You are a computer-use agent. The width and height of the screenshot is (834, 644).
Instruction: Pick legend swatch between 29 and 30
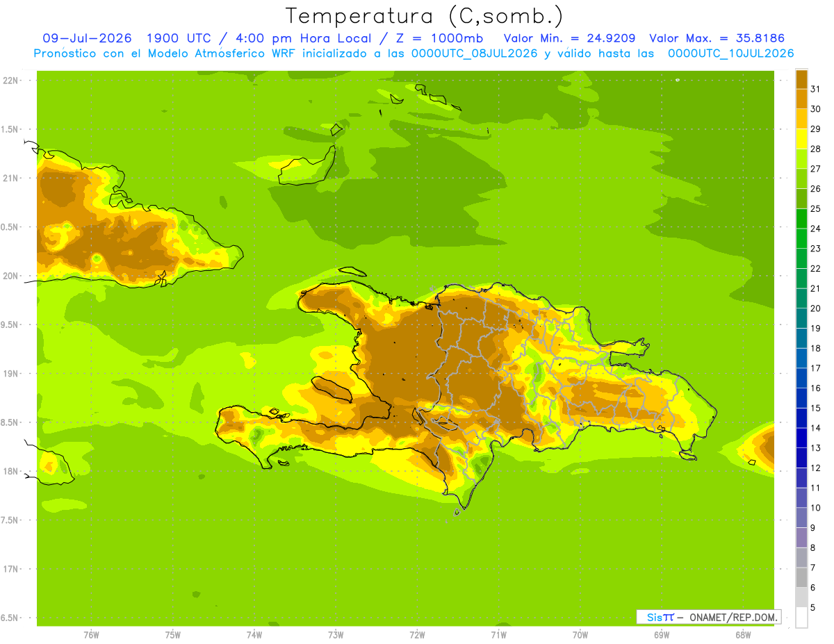(x=801, y=119)
